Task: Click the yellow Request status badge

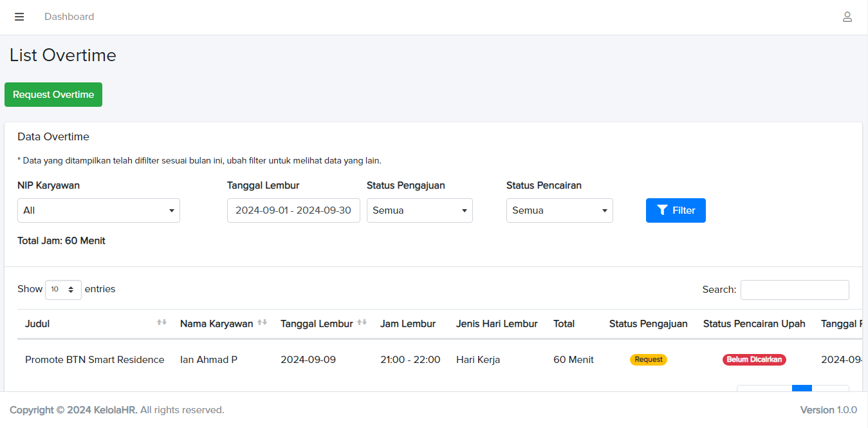Action: (648, 360)
